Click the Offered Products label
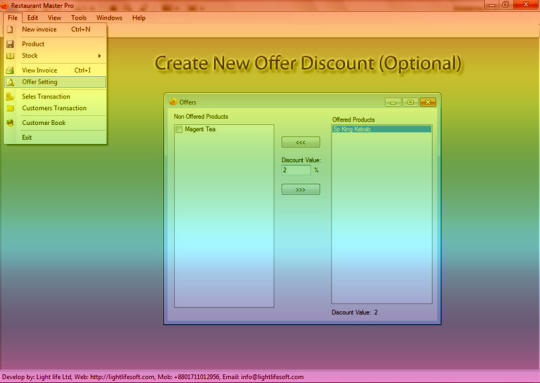540x383 pixels. pos(353,120)
